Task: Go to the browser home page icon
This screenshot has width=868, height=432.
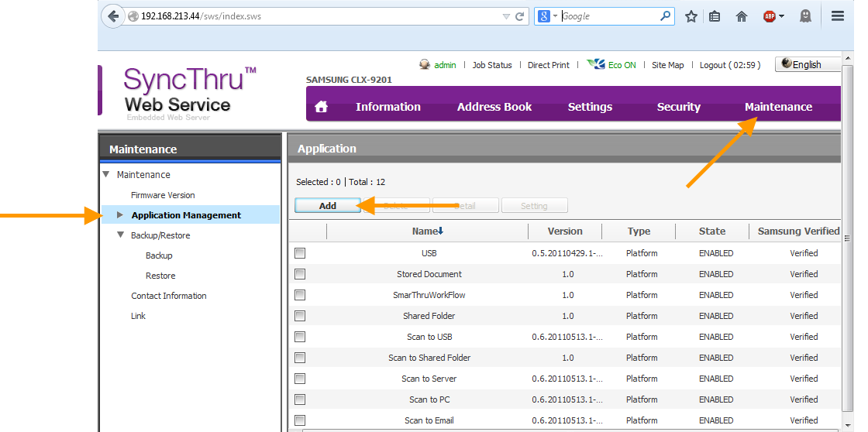Action: 742,16
